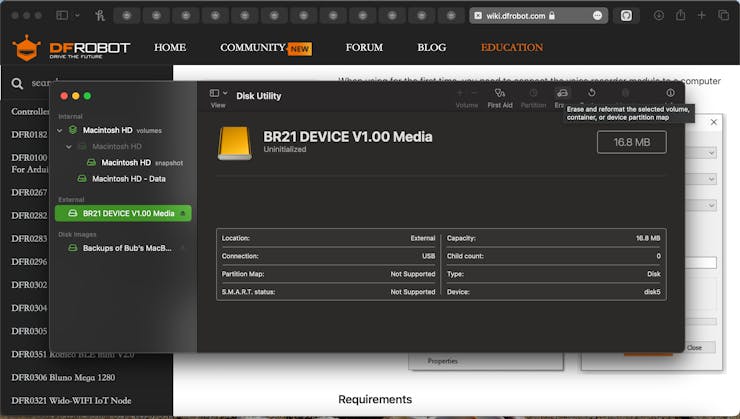Select BR21 DEVICE V1.00 Media in sidebar
The height and width of the screenshot is (419, 740).
(x=123, y=213)
